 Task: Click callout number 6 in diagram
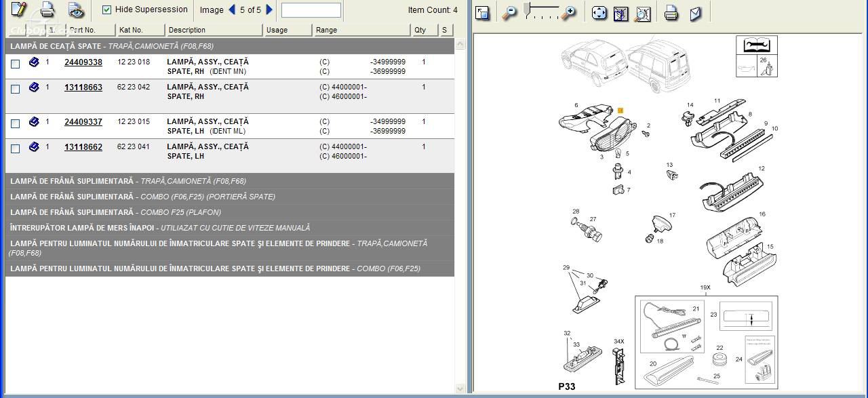pyautogui.click(x=576, y=105)
